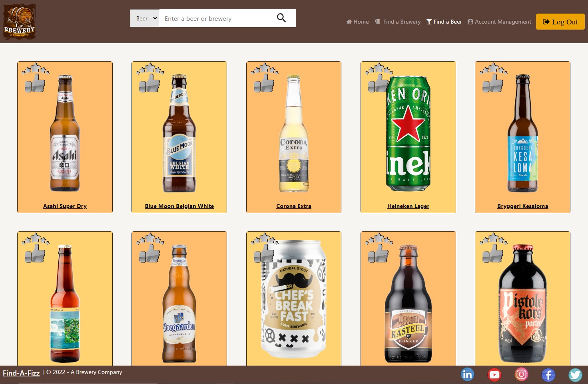The image size is (588, 384).
Task: Click the Blue Moon bottle image
Action: pyautogui.click(x=179, y=133)
